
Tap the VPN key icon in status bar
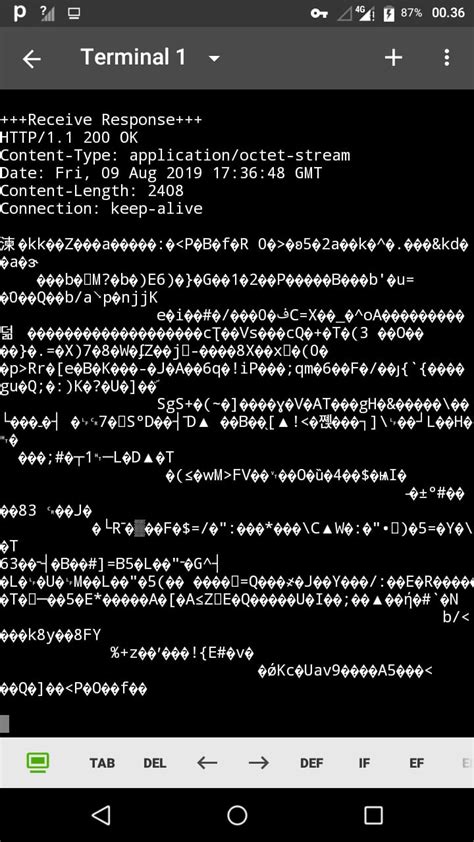pos(319,13)
